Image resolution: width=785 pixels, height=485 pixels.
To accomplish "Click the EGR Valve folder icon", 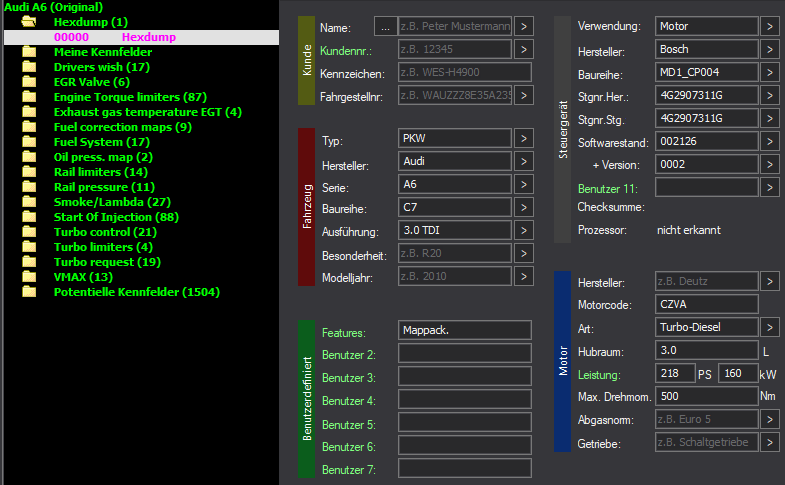I will tap(29, 82).
